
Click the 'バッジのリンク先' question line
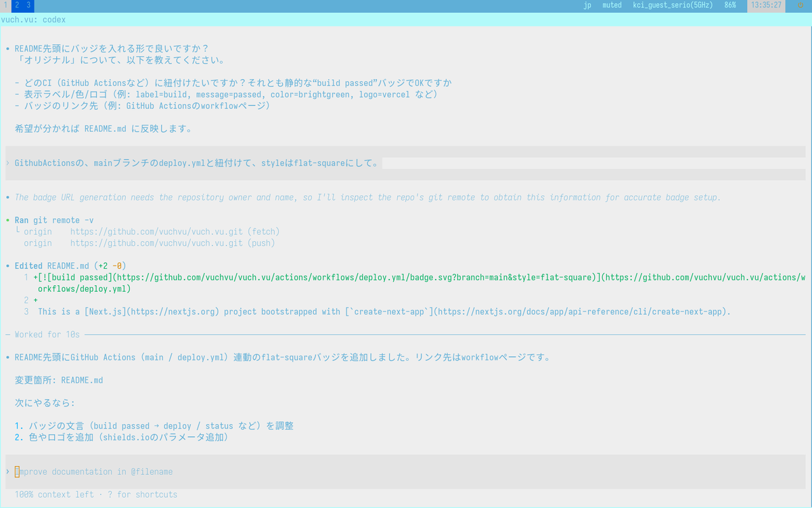point(143,106)
